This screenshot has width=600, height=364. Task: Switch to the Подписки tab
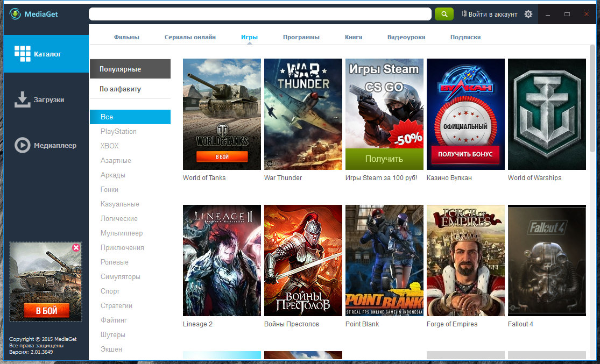click(x=465, y=37)
